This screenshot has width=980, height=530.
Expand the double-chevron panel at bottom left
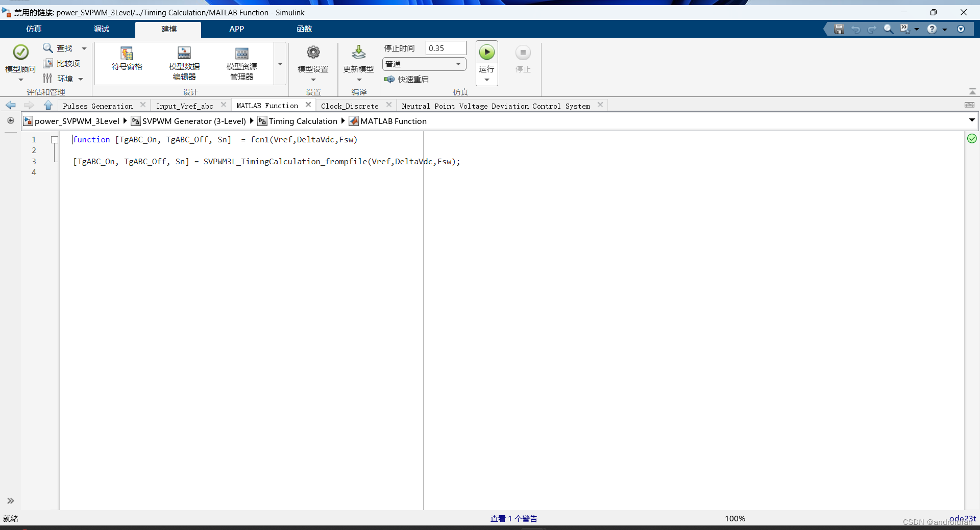tap(10, 501)
